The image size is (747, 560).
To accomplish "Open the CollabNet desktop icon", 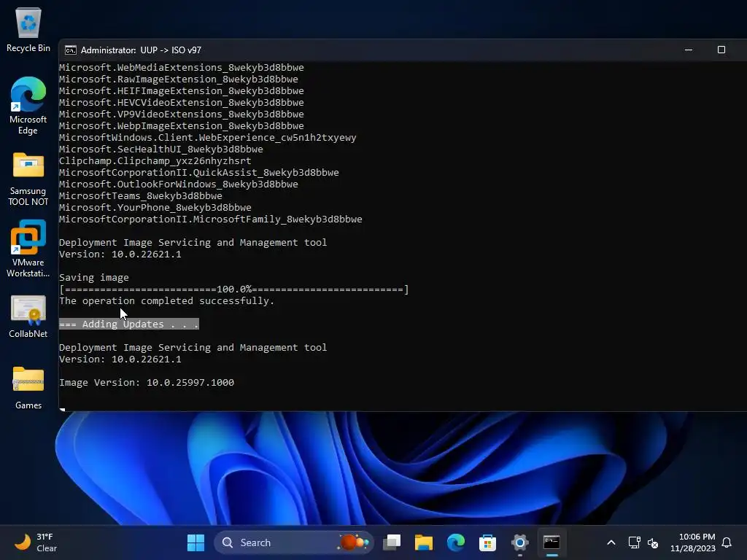I will coord(28,316).
